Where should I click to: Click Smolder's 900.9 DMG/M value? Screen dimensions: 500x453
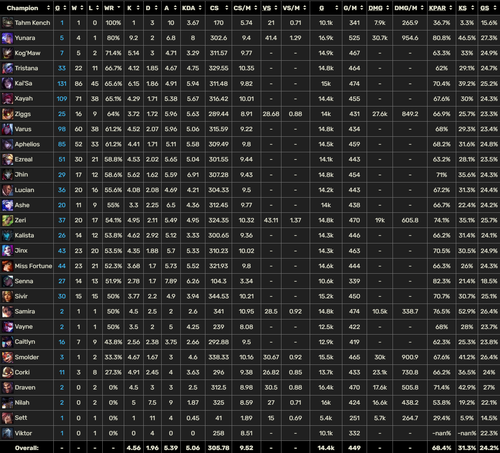(x=410, y=357)
